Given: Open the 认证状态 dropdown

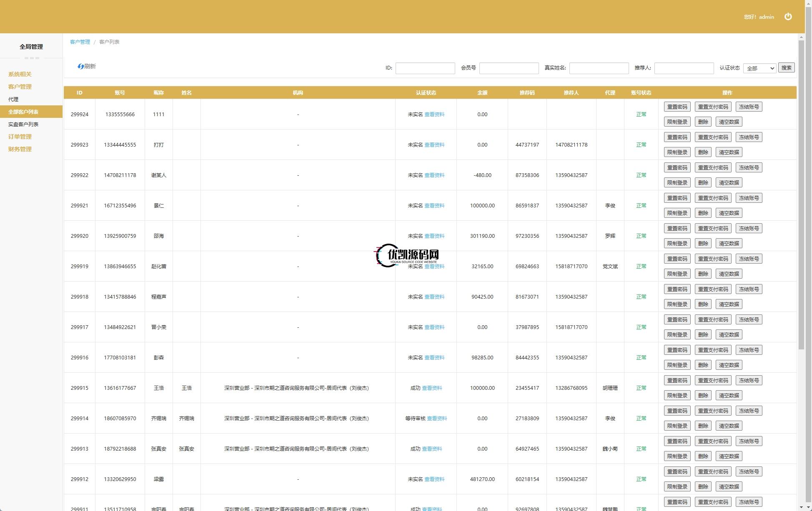Looking at the screenshot, I should pos(759,68).
